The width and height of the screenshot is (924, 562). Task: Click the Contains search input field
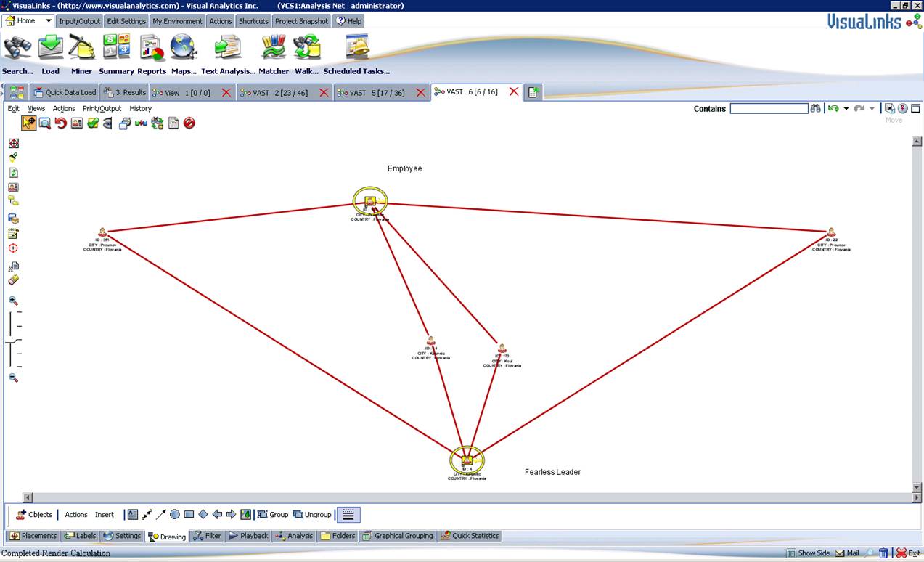point(769,109)
